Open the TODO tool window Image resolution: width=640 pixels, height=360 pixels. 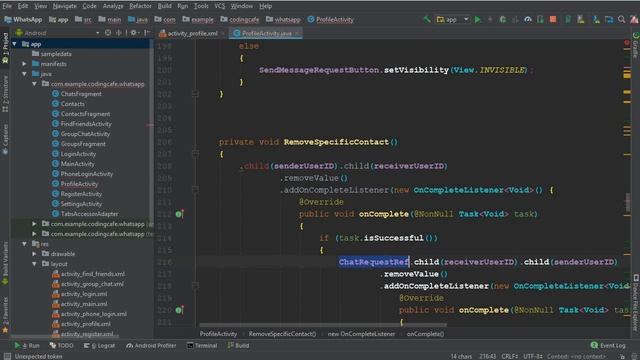[x=61, y=345]
